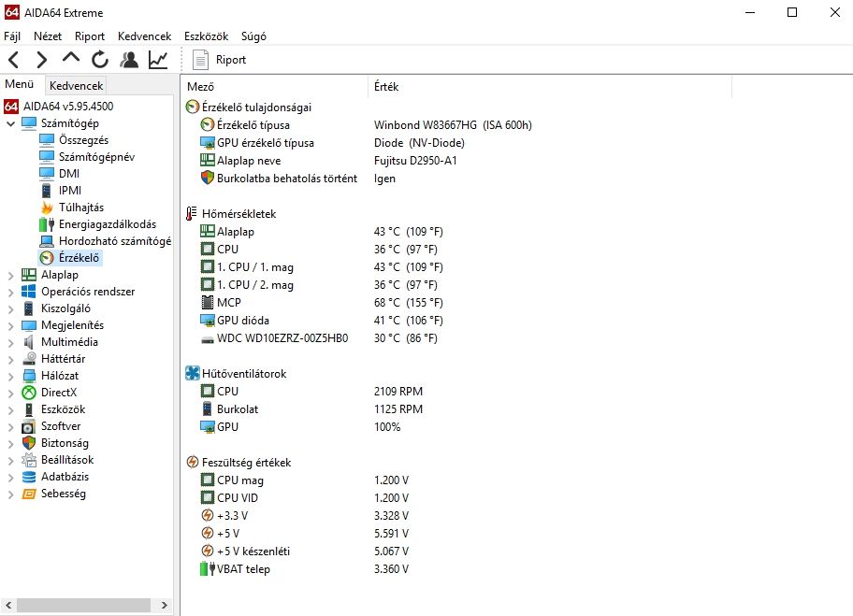The width and height of the screenshot is (853, 616).
Task: Click the Hordozható számítógép laptop icon
Action: pyautogui.click(x=47, y=241)
